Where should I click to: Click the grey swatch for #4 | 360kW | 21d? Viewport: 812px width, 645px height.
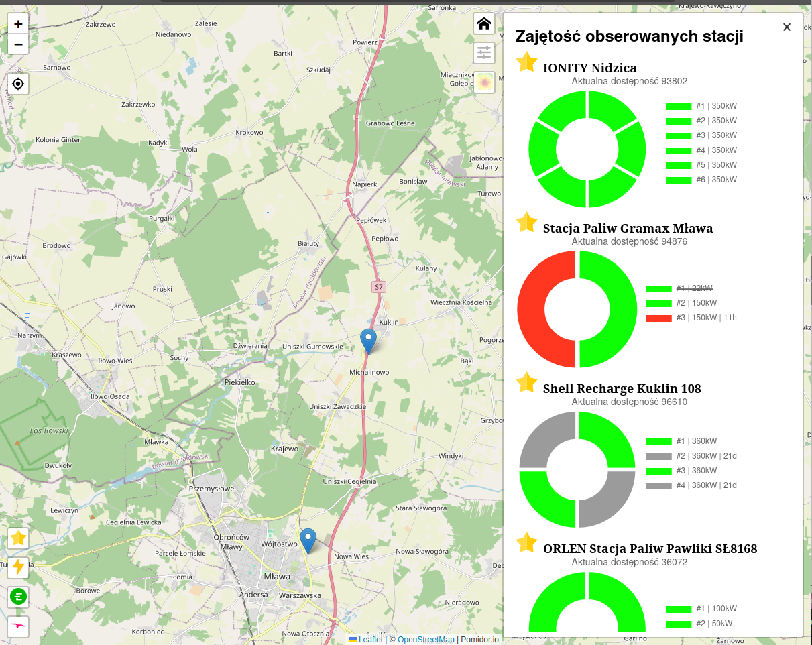[658, 485]
